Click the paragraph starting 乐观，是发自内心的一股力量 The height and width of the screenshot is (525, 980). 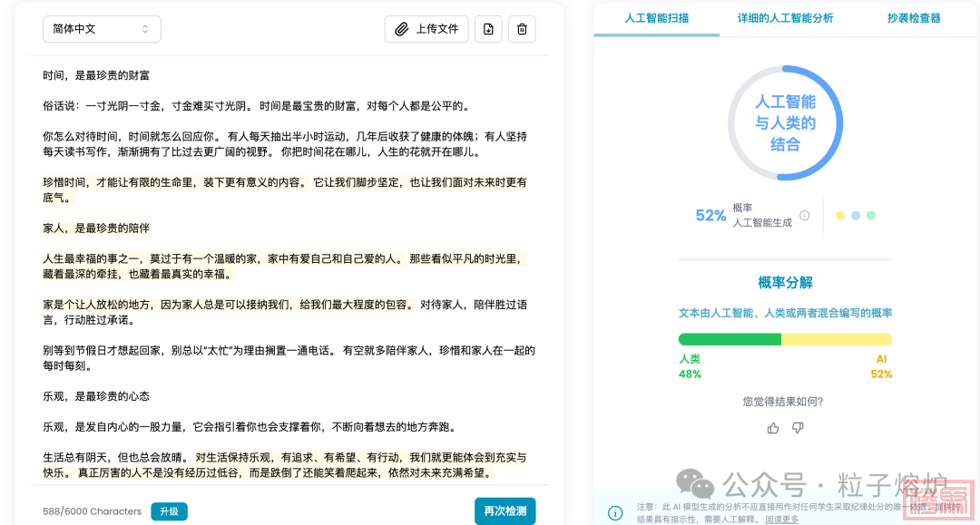[x=250, y=427]
